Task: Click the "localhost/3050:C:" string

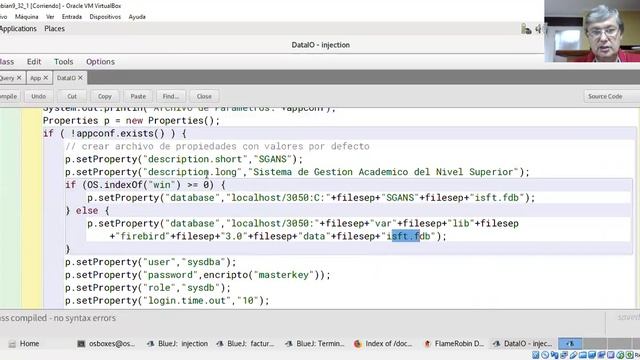Action: point(278,198)
